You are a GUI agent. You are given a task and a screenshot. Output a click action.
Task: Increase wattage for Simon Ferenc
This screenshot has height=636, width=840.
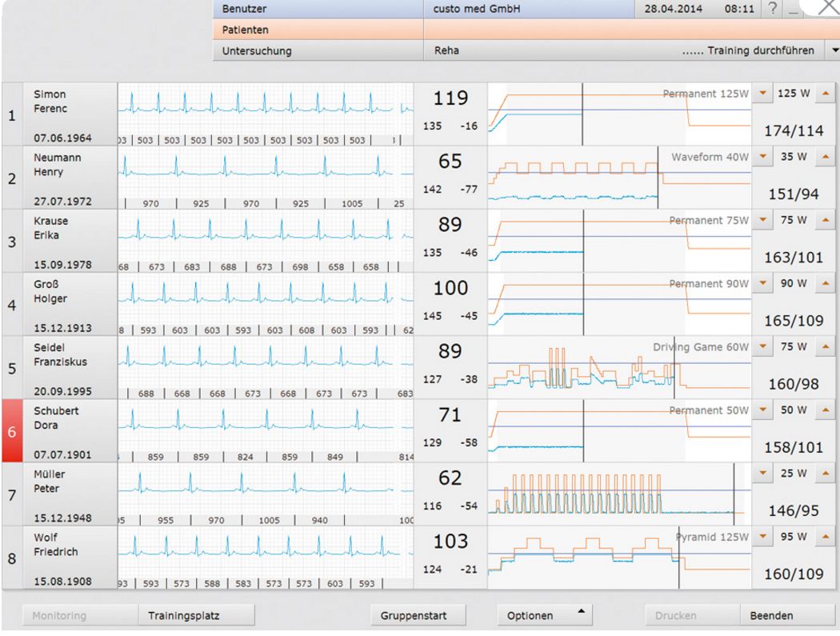824,94
